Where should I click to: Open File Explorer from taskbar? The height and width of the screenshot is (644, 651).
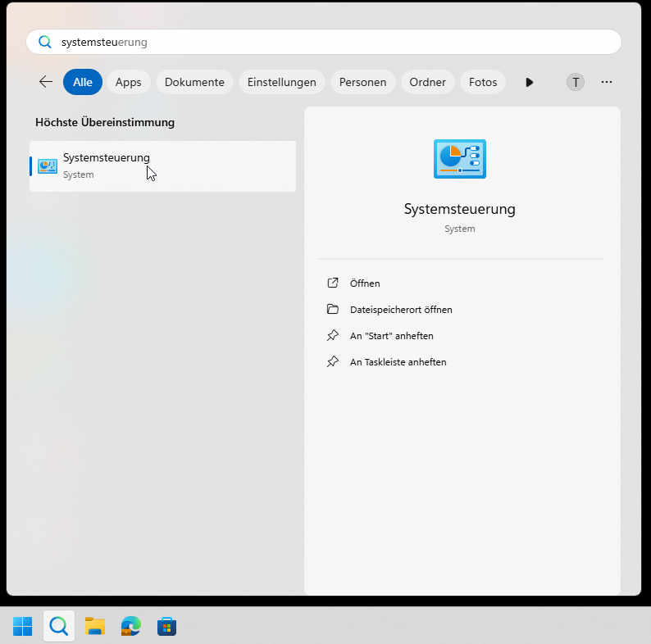pos(95,627)
